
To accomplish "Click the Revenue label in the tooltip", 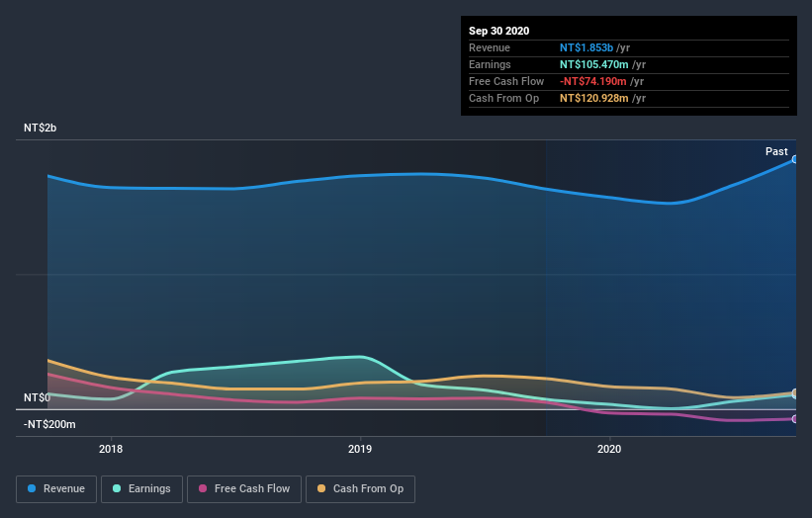I will coord(490,47).
